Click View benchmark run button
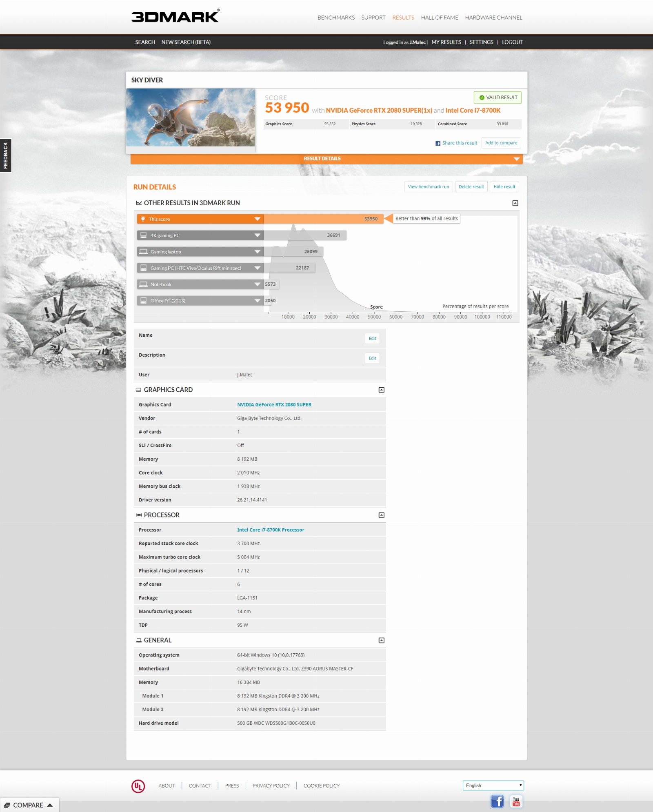The image size is (653, 812). [x=428, y=187]
